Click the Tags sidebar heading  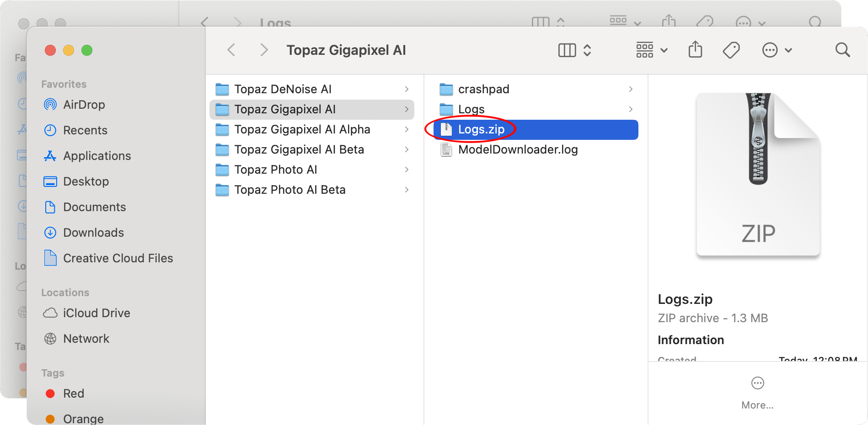(x=53, y=373)
